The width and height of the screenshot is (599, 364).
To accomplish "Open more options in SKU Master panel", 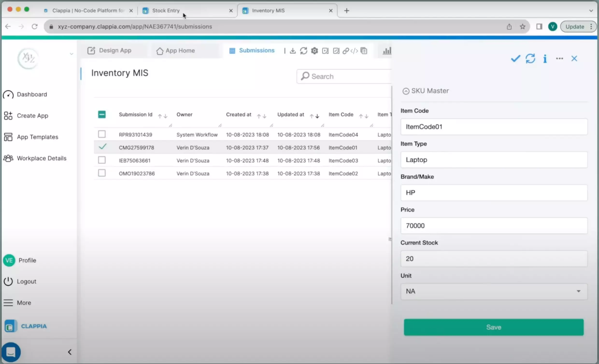I will click(x=559, y=59).
